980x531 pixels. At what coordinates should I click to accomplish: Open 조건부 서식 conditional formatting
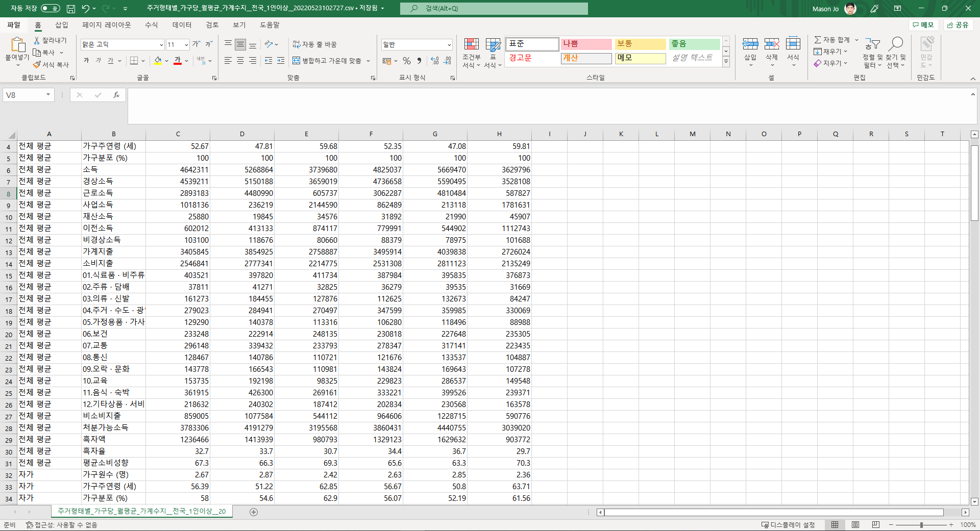coord(472,53)
